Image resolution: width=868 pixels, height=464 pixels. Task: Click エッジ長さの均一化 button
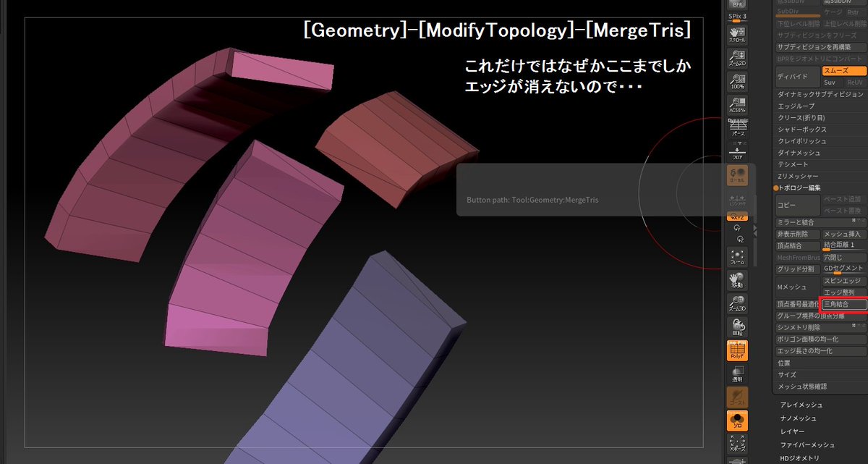(820, 351)
